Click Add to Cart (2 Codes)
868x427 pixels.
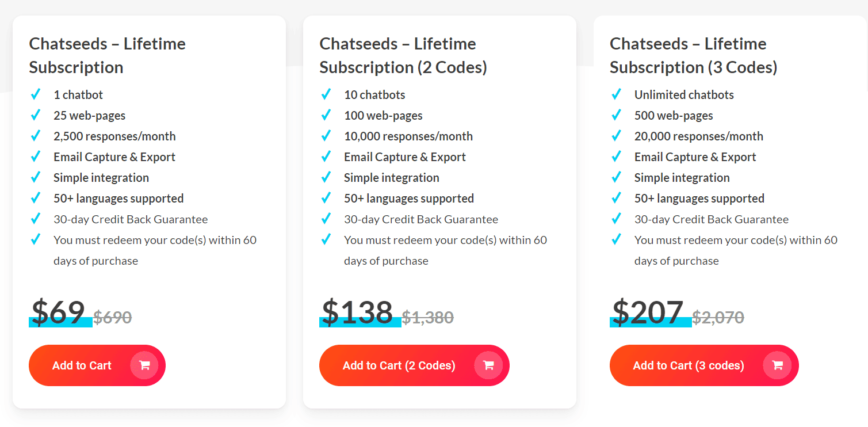coord(414,365)
